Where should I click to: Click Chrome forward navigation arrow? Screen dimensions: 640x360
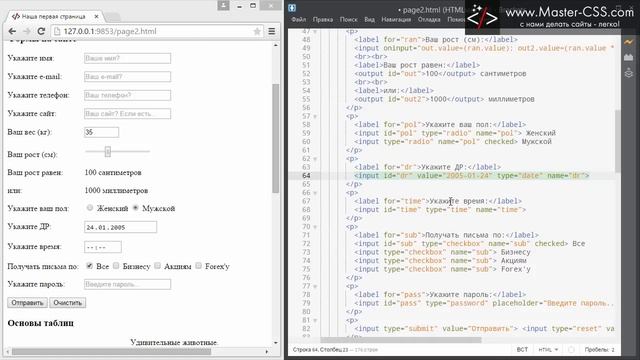(27, 31)
